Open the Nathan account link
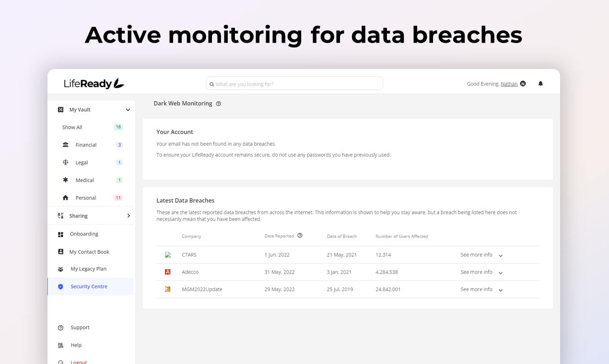Screen dimensions: 609x364 coord(509,84)
